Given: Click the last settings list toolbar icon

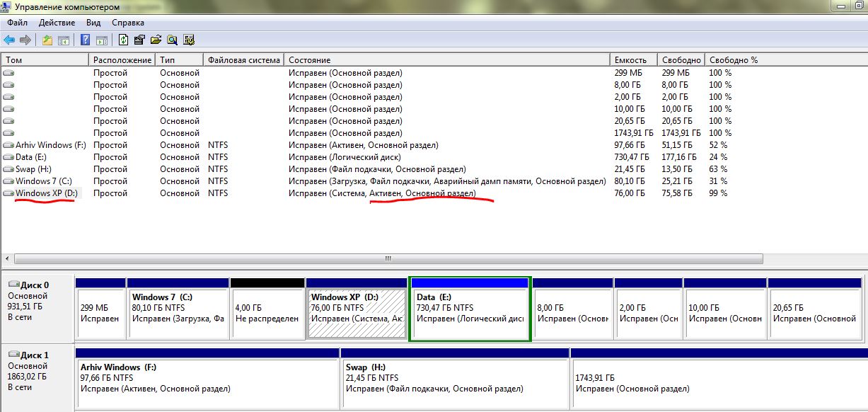Looking at the screenshot, I should pyautogui.click(x=189, y=40).
